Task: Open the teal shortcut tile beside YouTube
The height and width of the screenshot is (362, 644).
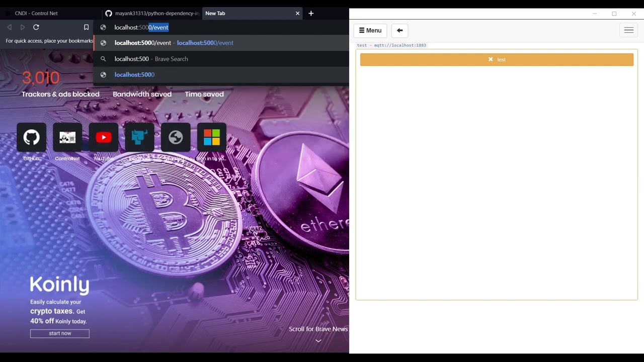Action: [x=139, y=137]
